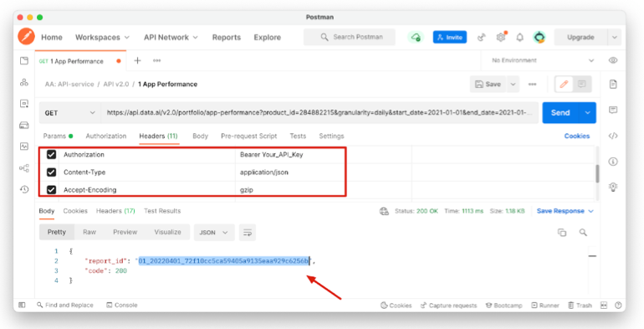Open the No Environment selector
Screen dimensions: 644x329
coord(543,60)
